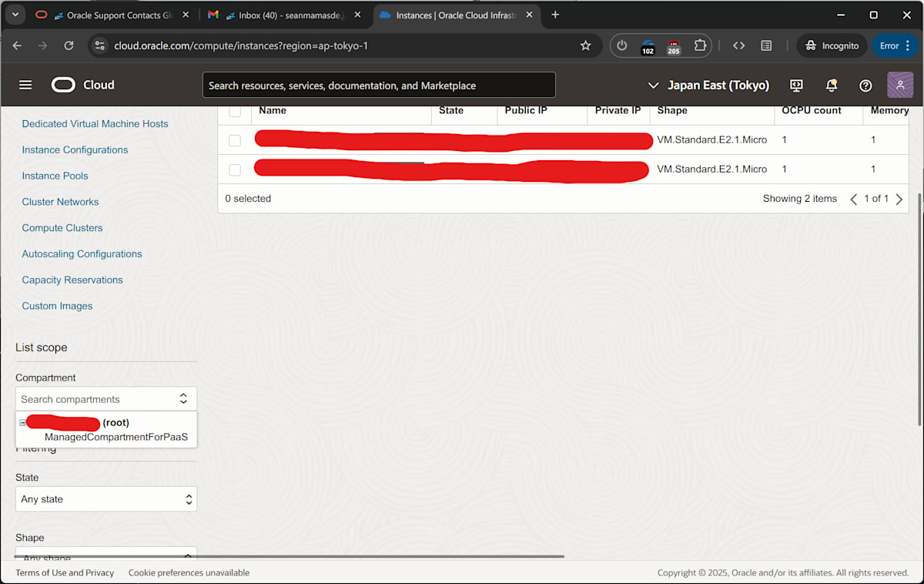Open the Extensions puzzle piece menu
Image resolution: width=924 pixels, height=584 pixels.
[x=700, y=45]
